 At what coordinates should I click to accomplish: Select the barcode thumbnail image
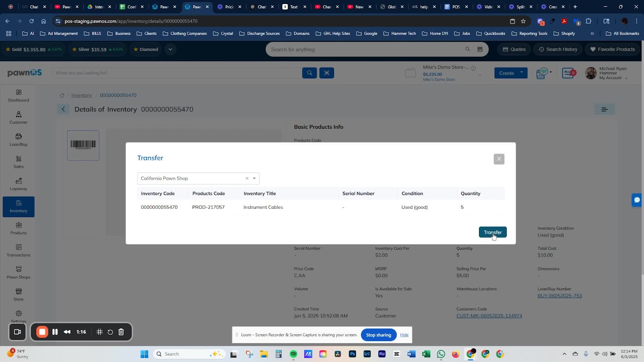click(x=83, y=145)
